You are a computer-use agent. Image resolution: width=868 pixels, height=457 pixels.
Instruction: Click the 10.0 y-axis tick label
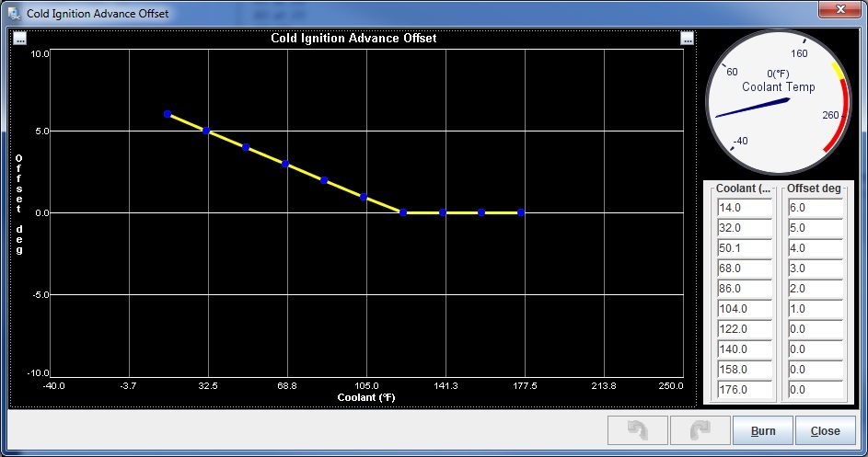click(x=40, y=53)
